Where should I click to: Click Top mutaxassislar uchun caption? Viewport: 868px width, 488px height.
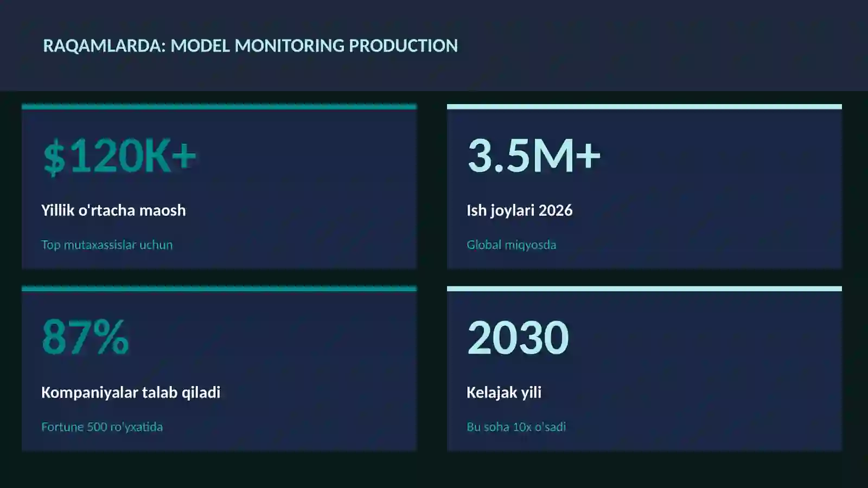107,245
